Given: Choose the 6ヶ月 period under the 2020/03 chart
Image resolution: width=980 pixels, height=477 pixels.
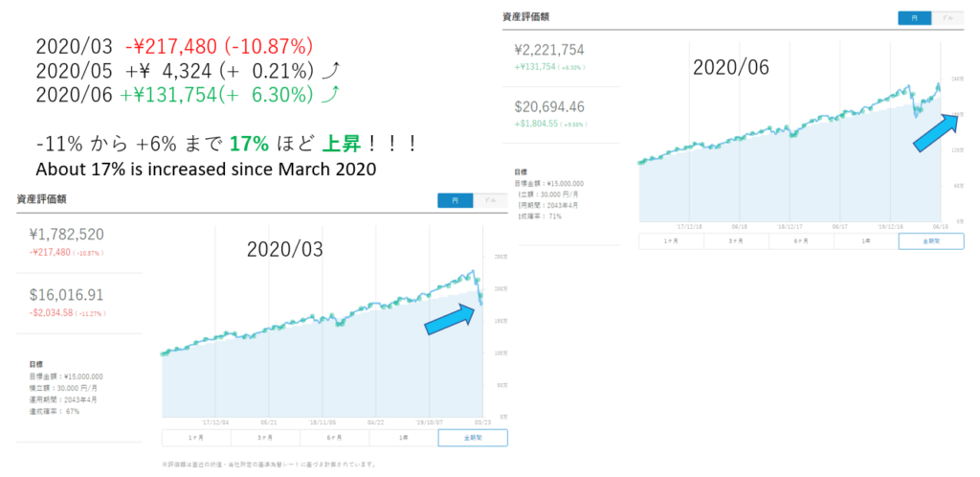Looking at the screenshot, I should [334, 438].
